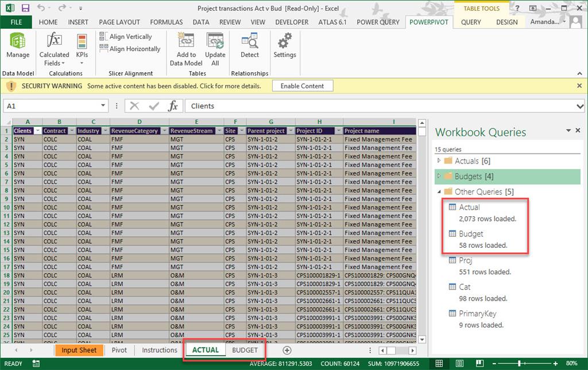The width and height of the screenshot is (588, 370).
Task: Open the POWER QUERY ribbon tab
Action: (378, 22)
